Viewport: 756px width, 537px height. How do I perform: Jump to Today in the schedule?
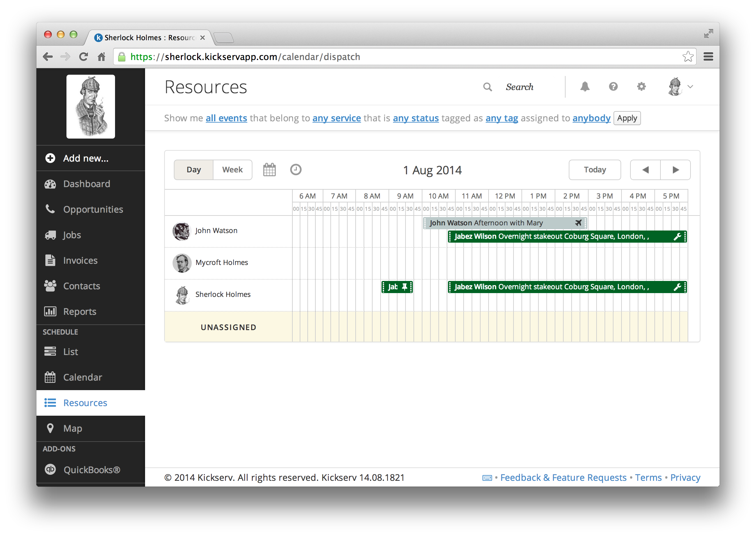point(595,170)
